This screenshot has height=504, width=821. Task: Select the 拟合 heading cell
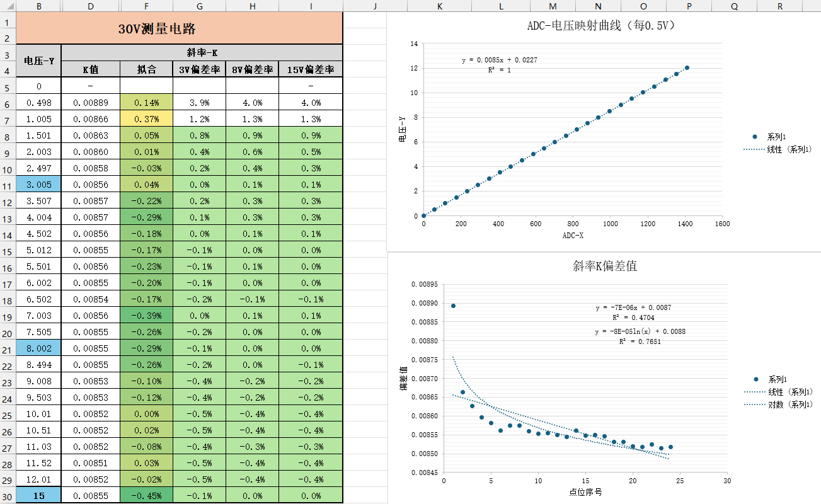(x=146, y=69)
